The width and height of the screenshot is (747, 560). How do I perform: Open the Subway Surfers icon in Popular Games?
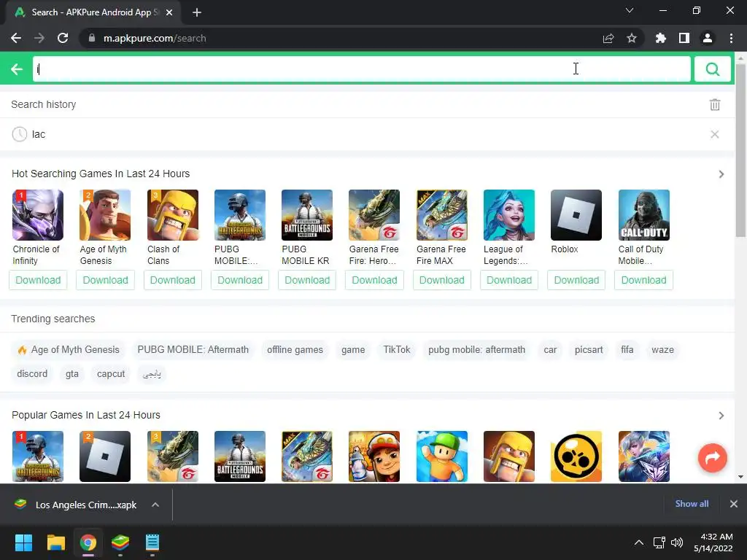[x=374, y=456]
